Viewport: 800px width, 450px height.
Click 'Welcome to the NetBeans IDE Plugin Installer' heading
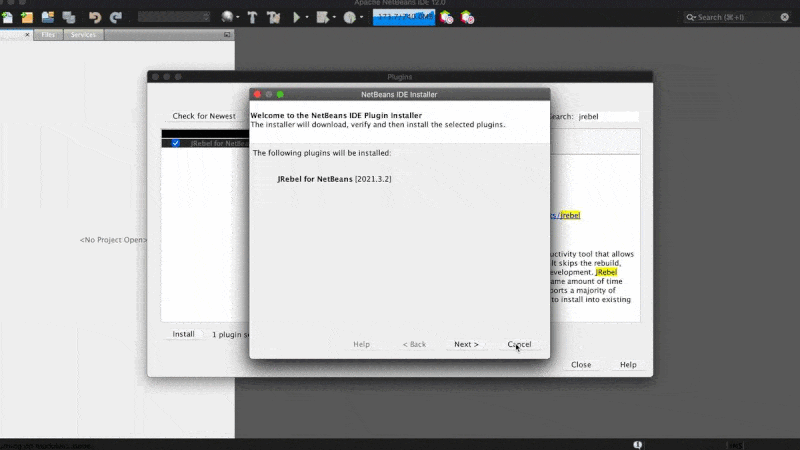point(336,115)
